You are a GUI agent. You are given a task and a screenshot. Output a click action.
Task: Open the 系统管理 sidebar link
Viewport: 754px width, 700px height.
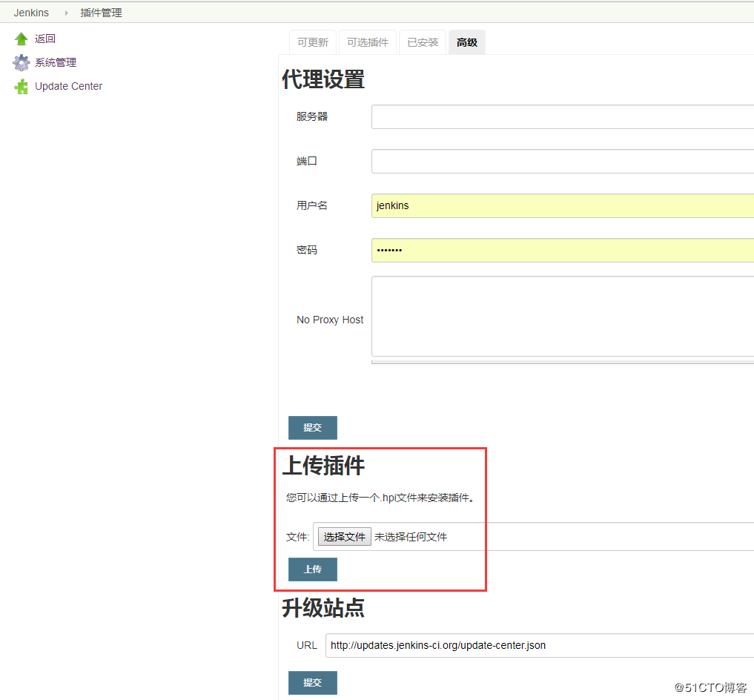[x=56, y=62]
